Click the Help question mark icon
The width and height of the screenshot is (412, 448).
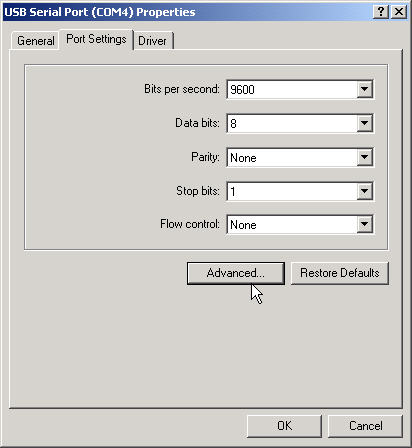click(381, 12)
